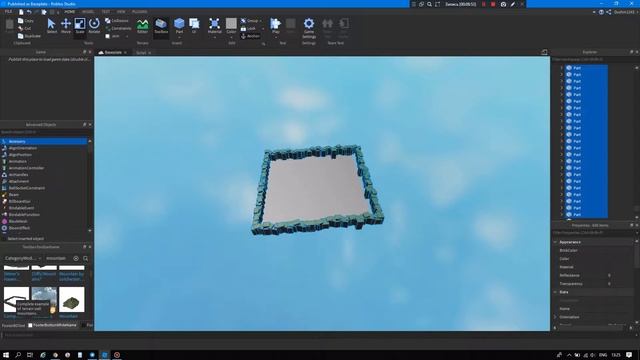Image resolution: width=640 pixels, height=360 pixels.
Task: Switch to the MODEL ribbon tab
Action: 88,12
